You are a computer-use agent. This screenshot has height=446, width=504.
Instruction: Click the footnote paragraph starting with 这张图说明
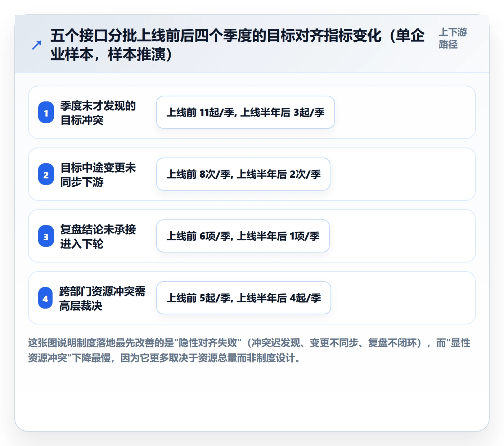pyautogui.click(x=249, y=350)
